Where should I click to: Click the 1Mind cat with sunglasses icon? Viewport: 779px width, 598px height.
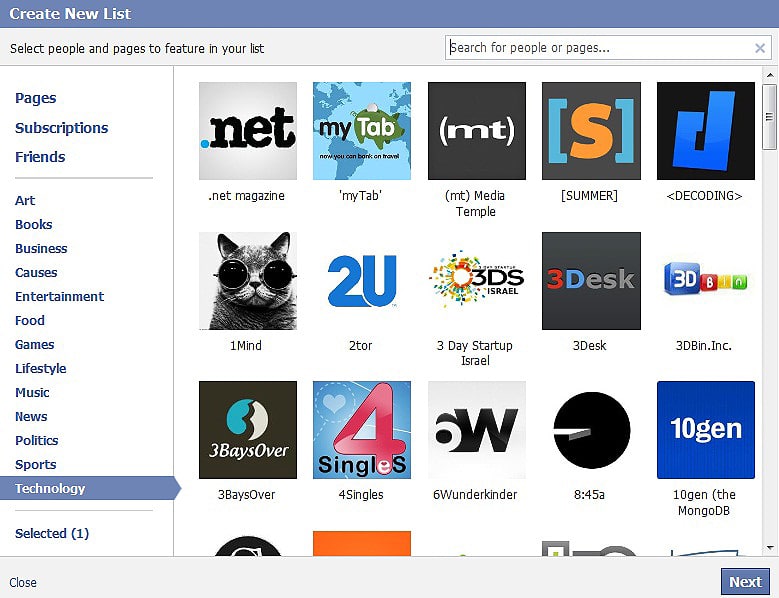click(248, 281)
